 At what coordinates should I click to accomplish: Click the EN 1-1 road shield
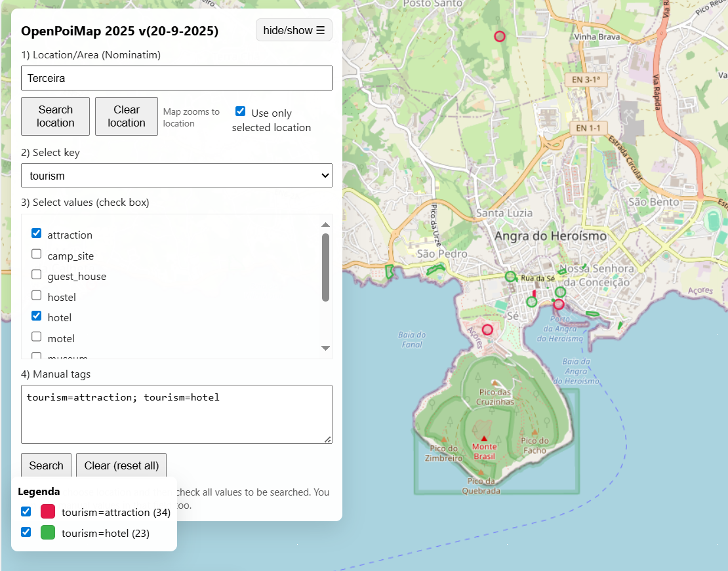pyautogui.click(x=587, y=128)
